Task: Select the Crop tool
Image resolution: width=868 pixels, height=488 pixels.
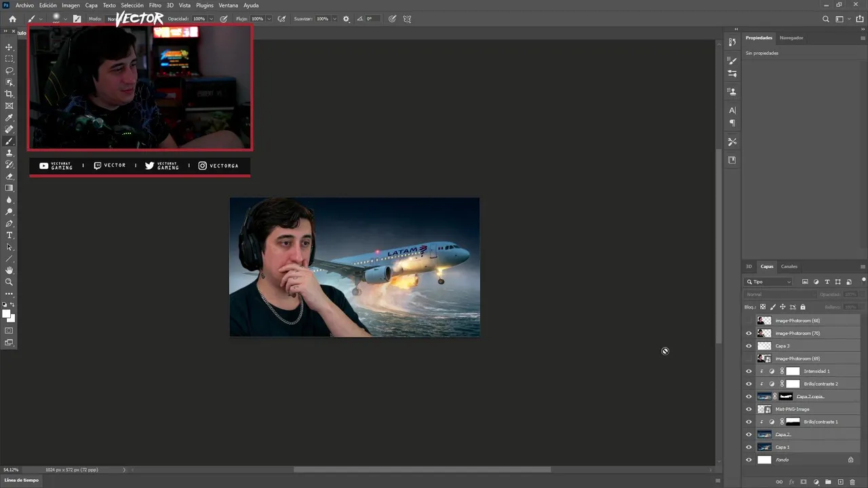Action: pyautogui.click(x=9, y=94)
